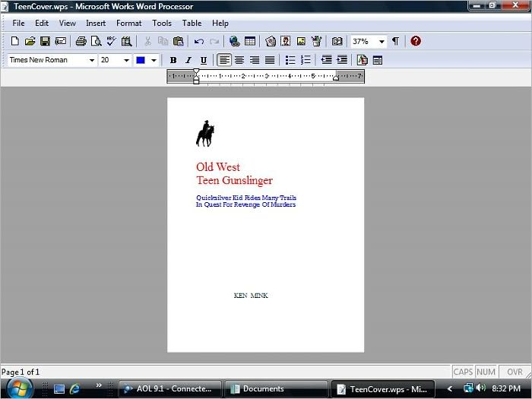
Task: Toggle the show paragraph marks icon
Action: 395,41
